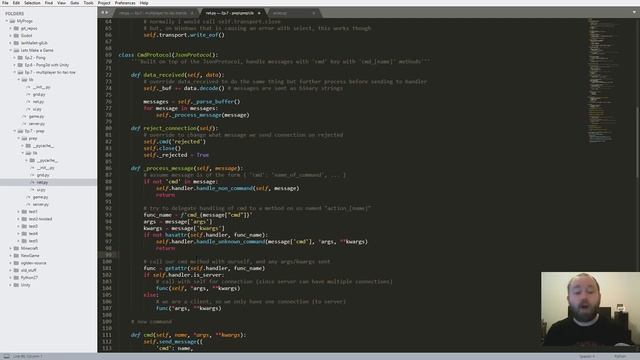This screenshot has width=640, height=360.
Task: Expand the Minecraft folder arrow
Action: click(x=11, y=248)
